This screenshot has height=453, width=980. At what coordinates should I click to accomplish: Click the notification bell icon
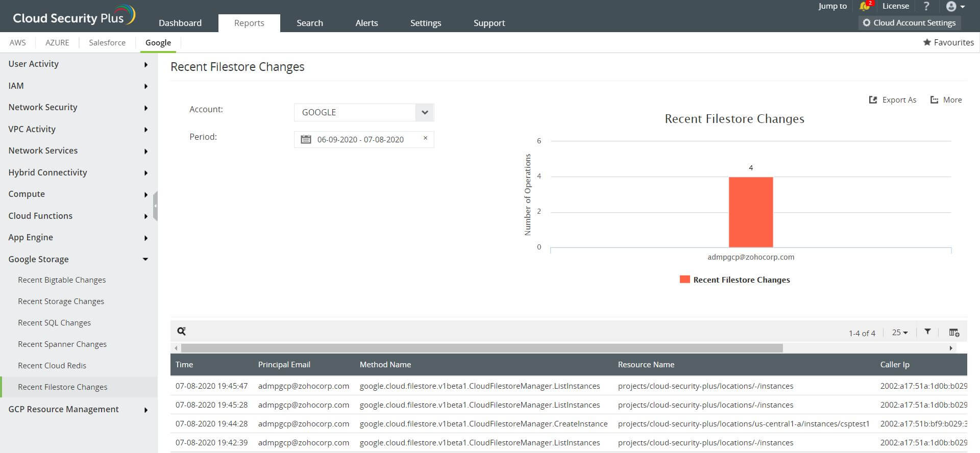pos(864,6)
